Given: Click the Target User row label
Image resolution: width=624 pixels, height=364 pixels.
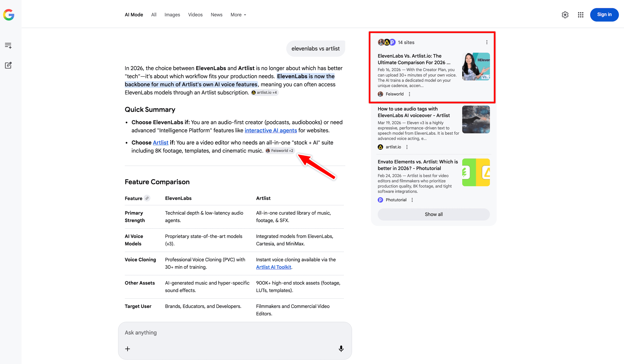Looking at the screenshot, I should pos(138,306).
